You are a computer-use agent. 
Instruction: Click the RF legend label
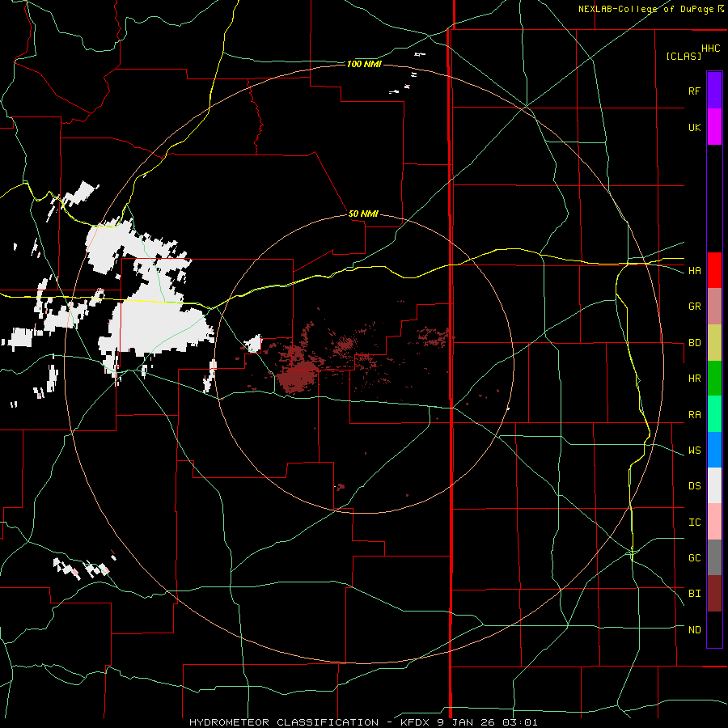[694, 91]
